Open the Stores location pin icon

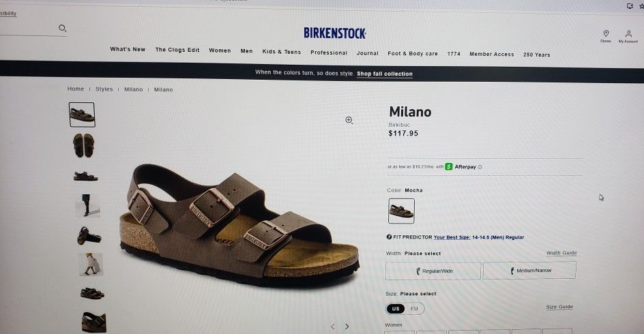click(x=606, y=33)
